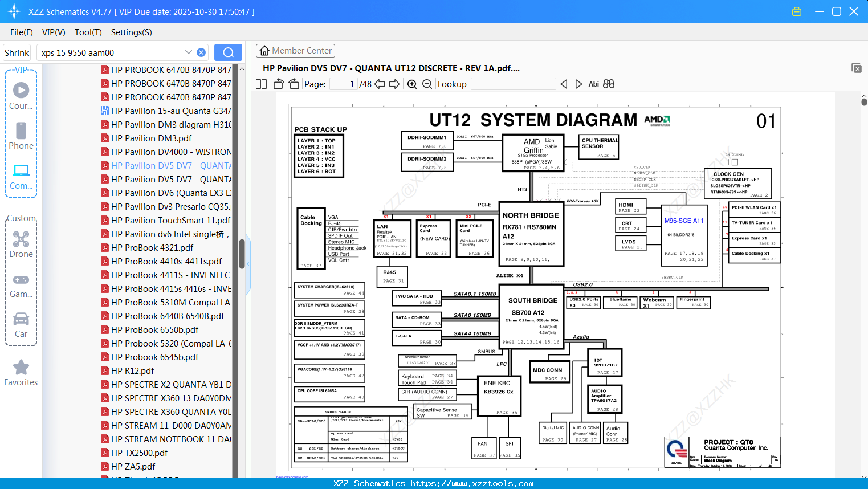The image size is (868, 489).
Task: Click the Lookup text field
Action: pos(513,84)
